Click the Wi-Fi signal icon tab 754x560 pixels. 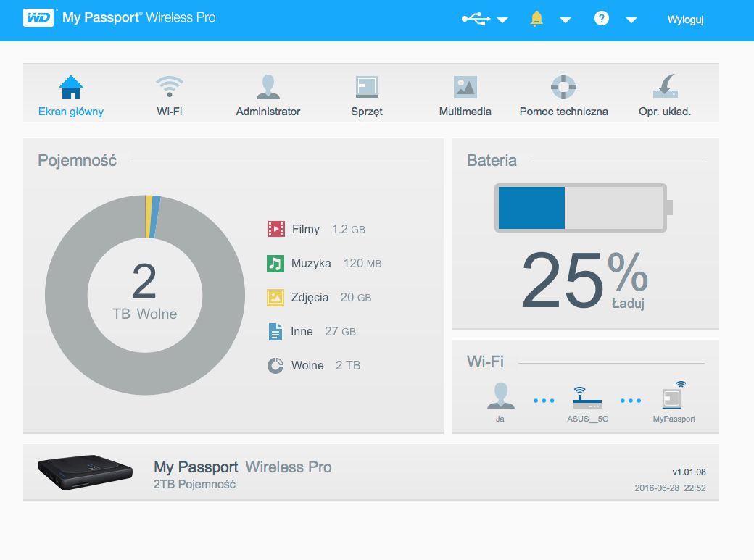pos(169,86)
